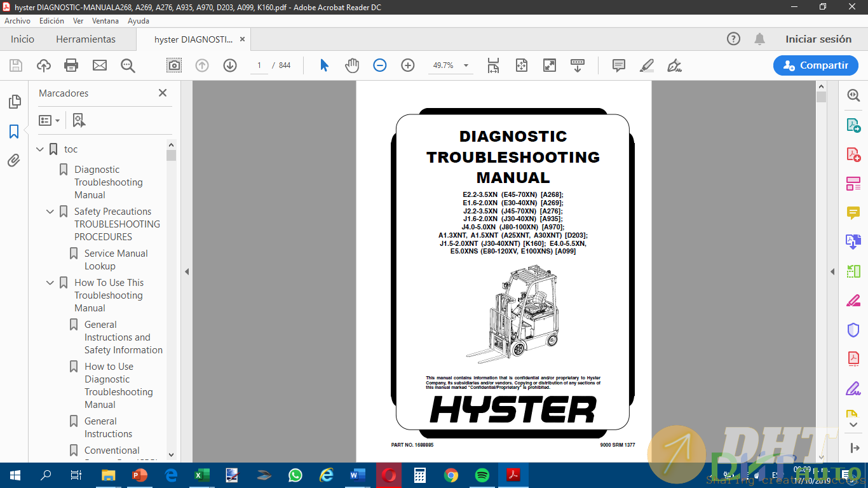
Task: Collapse the Safety Precautions bookmark
Action: coord(50,212)
